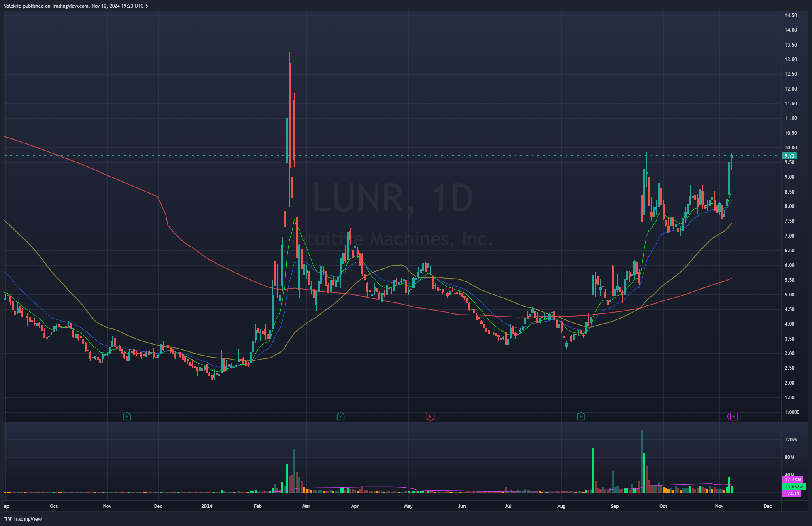Click the 8.50 price axis label
Viewport: 812px width, 526px height.
pos(789,192)
